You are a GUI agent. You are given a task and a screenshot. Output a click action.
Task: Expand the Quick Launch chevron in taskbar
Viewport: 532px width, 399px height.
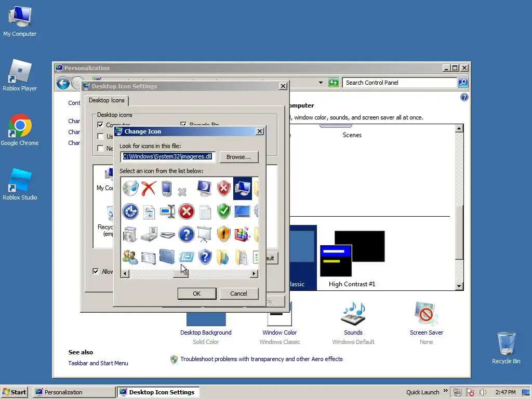pyautogui.click(x=445, y=391)
